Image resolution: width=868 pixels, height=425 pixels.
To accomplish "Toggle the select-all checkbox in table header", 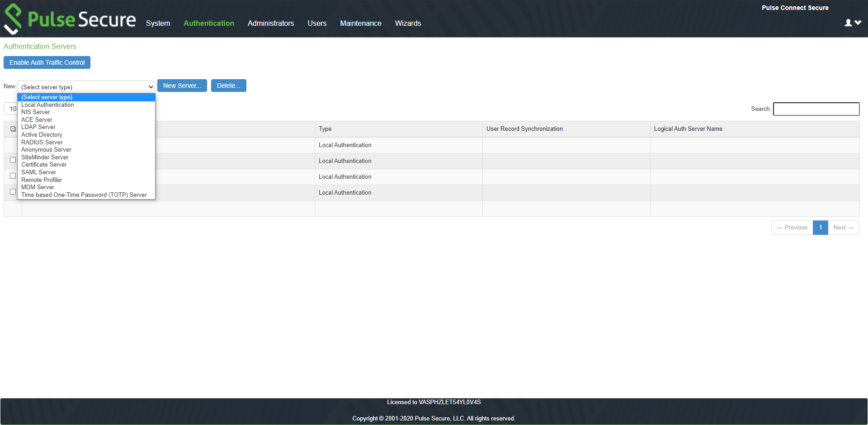I will coord(13,129).
